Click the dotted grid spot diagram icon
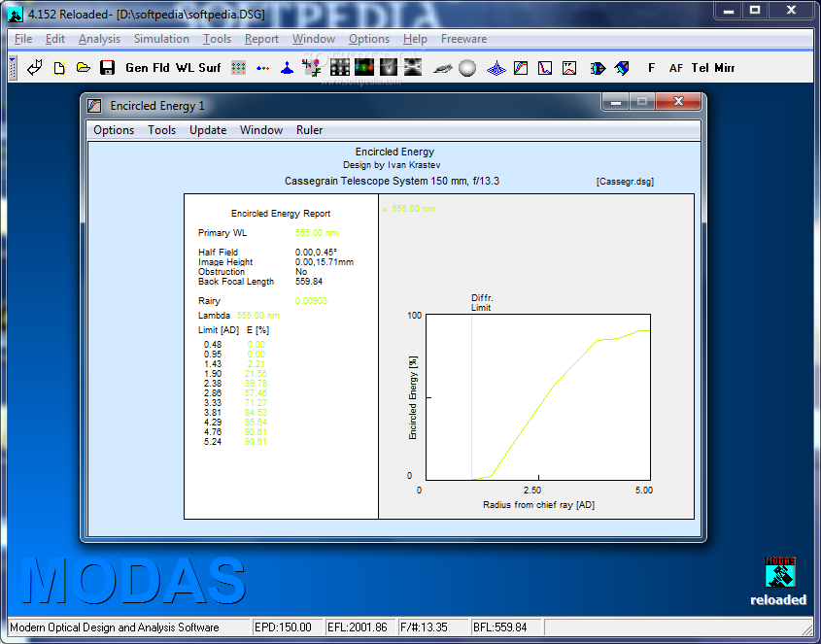This screenshot has width=821, height=644. pyautogui.click(x=239, y=68)
